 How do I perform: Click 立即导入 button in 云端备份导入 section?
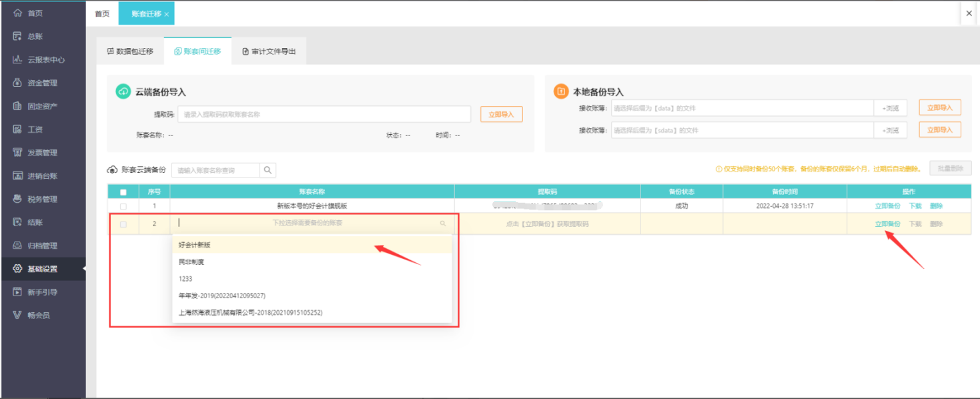coord(501,114)
